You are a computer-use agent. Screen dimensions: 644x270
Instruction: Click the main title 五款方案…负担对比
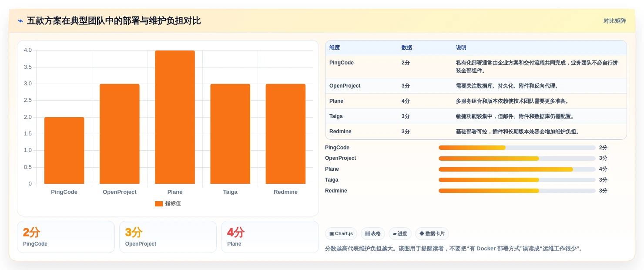pos(114,21)
